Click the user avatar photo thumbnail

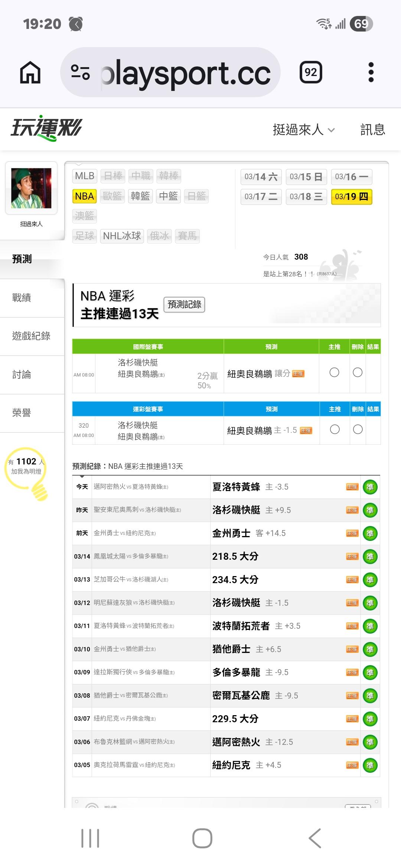click(x=31, y=188)
